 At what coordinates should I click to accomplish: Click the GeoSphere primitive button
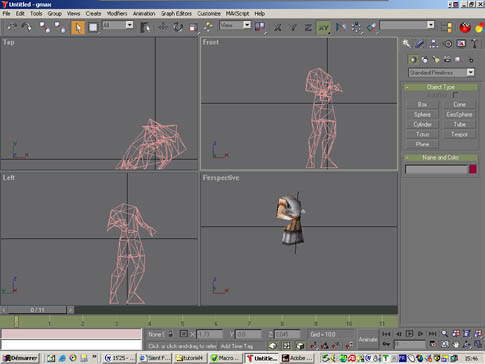(459, 114)
